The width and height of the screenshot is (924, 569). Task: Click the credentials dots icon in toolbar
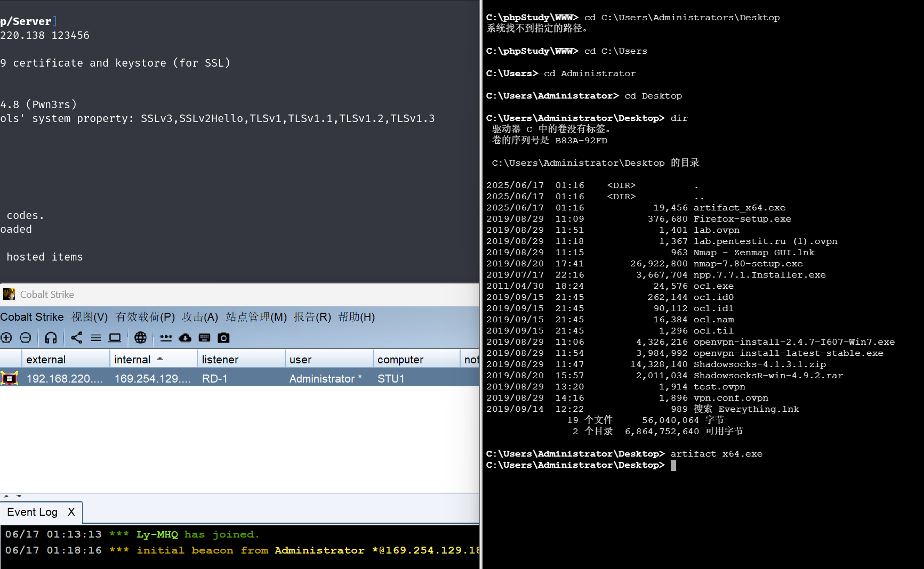(166, 338)
